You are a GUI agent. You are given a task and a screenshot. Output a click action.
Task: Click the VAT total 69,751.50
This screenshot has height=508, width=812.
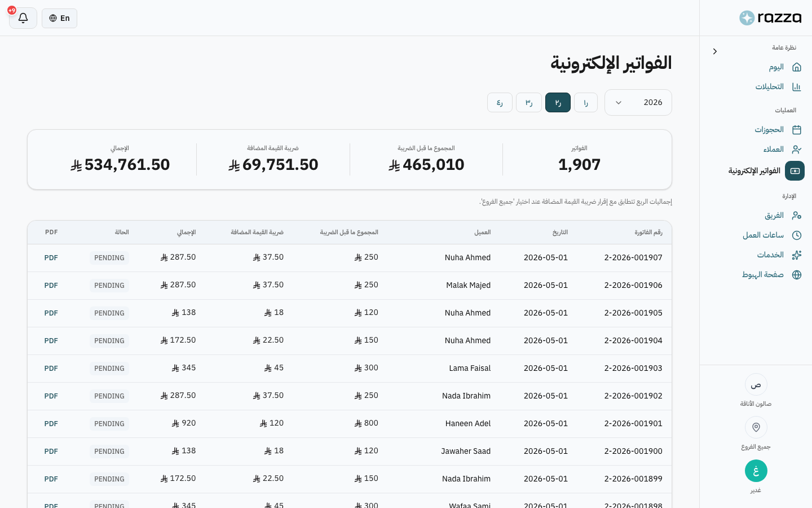pos(273,165)
